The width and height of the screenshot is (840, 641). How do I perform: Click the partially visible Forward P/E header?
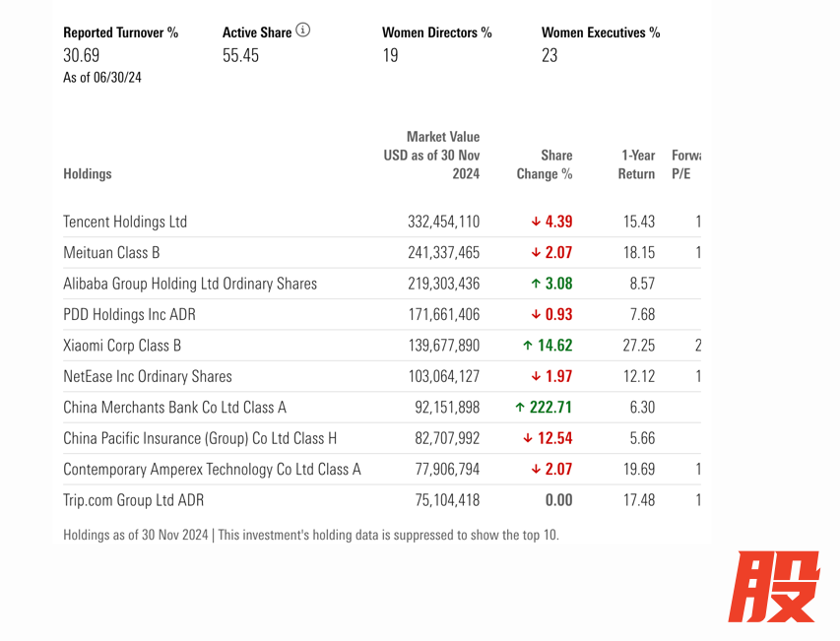click(x=684, y=164)
